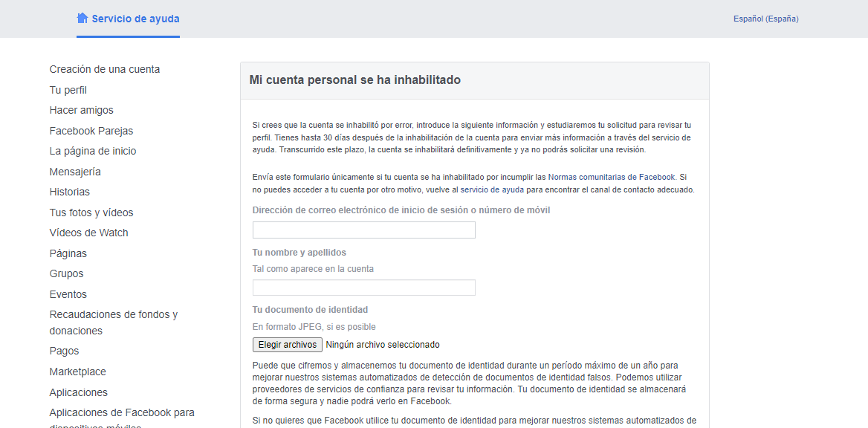Image resolution: width=868 pixels, height=428 pixels.
Task: Open Grupos help topic
Action: (66, 273)
